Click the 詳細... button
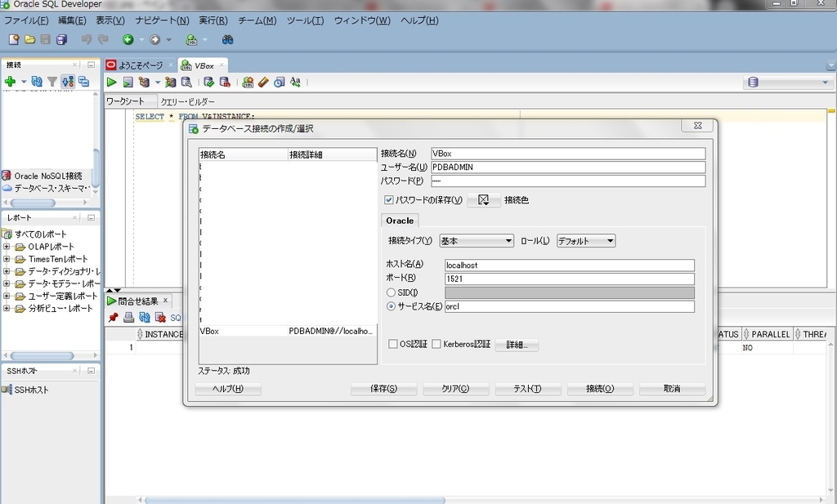This screenshot has width=837, height=504. [x=517, y=345]
